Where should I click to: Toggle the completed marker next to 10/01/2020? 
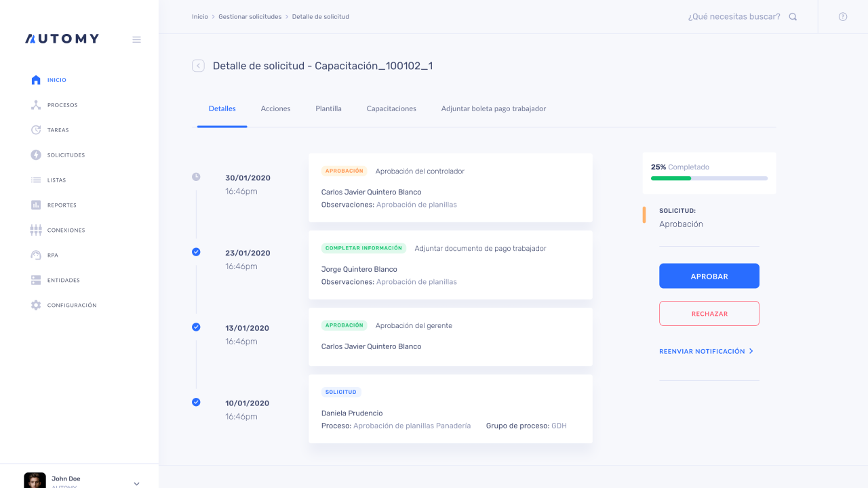point(196,401)
